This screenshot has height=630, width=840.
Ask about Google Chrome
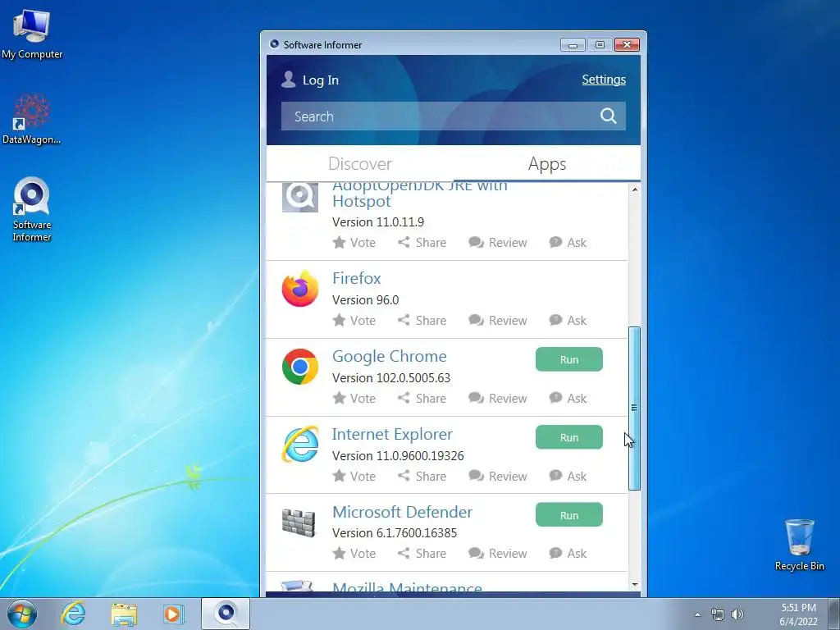[568, 398]
